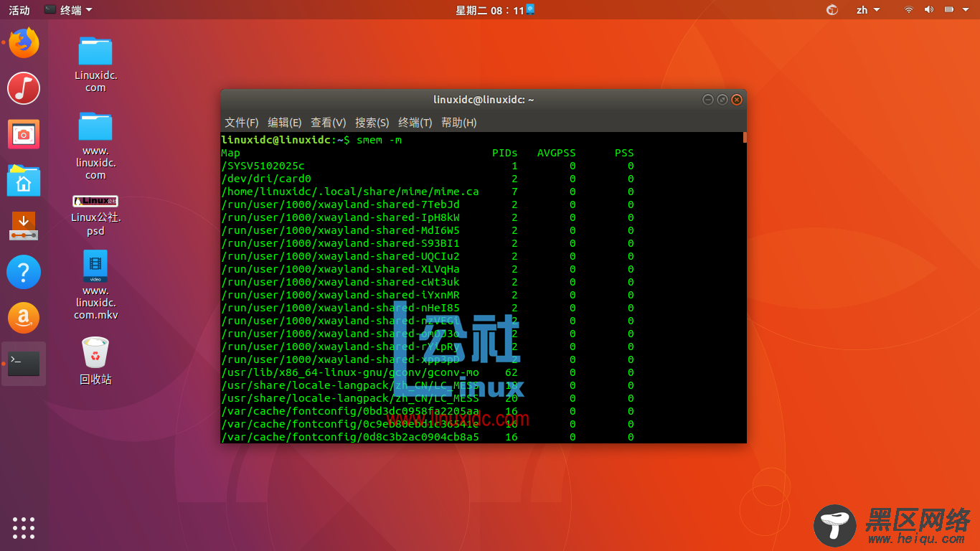The height and width of the screenshot is (551, 980).
Task: Open Firefox from the dock
Action: (x=24, y=43)
